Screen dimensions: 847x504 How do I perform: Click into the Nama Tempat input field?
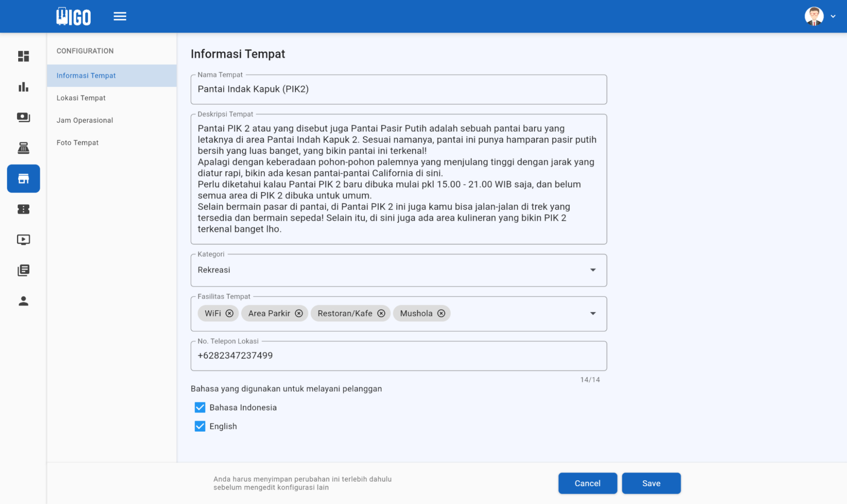click(398, 89)
